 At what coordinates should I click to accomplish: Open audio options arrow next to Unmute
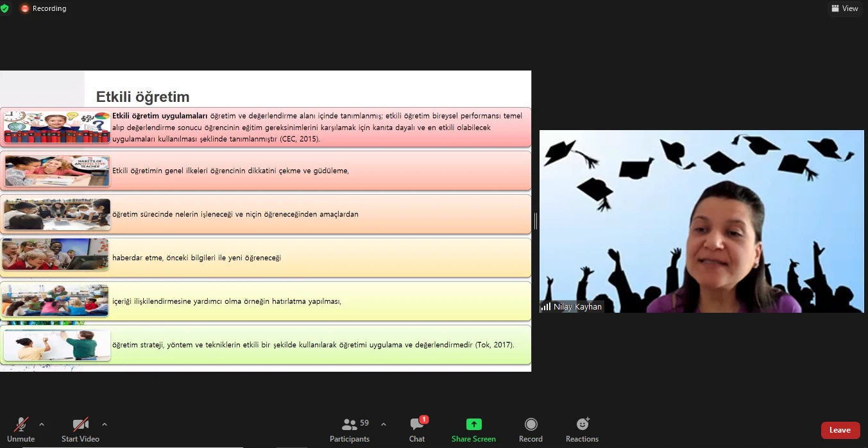pyautogui.click(x=42, y=424)
